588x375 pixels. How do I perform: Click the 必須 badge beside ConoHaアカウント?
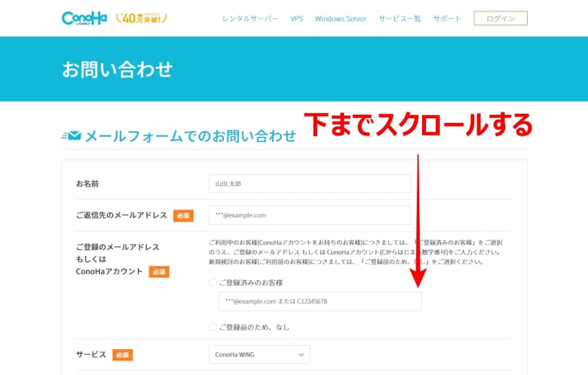[159, 272]
